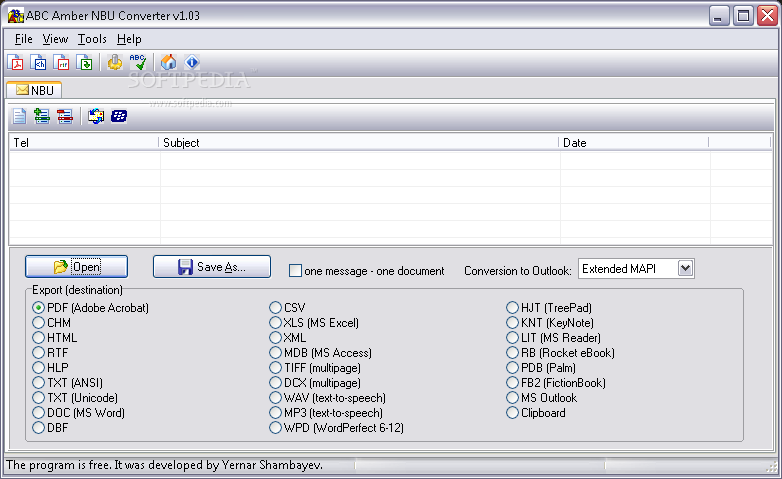Open the File menu
The width and height of the screenshot is (782, 479).
(x=23, y=39)
